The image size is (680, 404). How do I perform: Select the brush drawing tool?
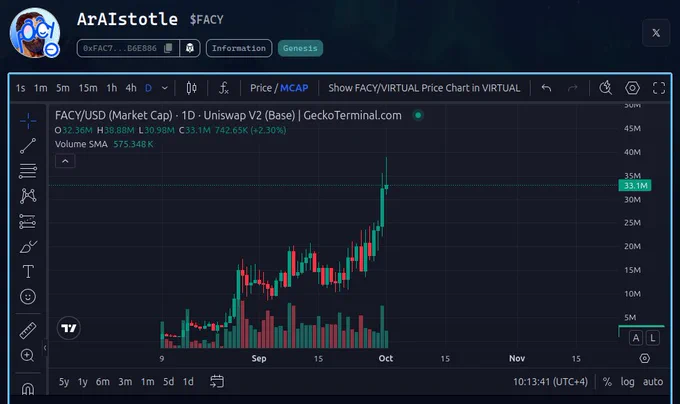28,247
